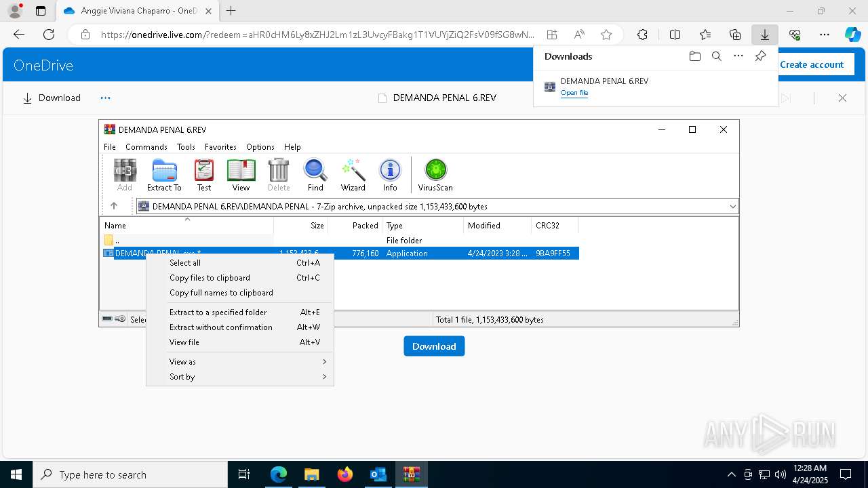Click the Delete toolbar icon
This screenshot has width=868, height=488.
(x=279, y=175)
